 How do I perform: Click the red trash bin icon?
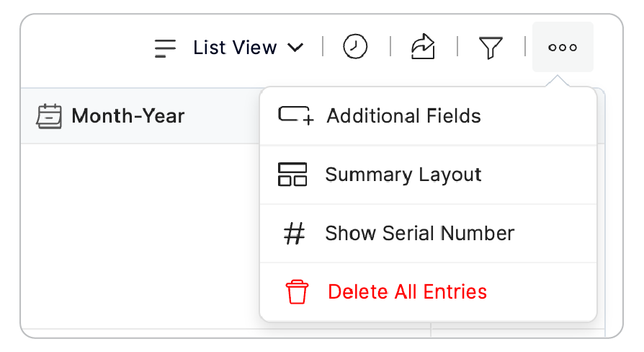pos(296,292)
